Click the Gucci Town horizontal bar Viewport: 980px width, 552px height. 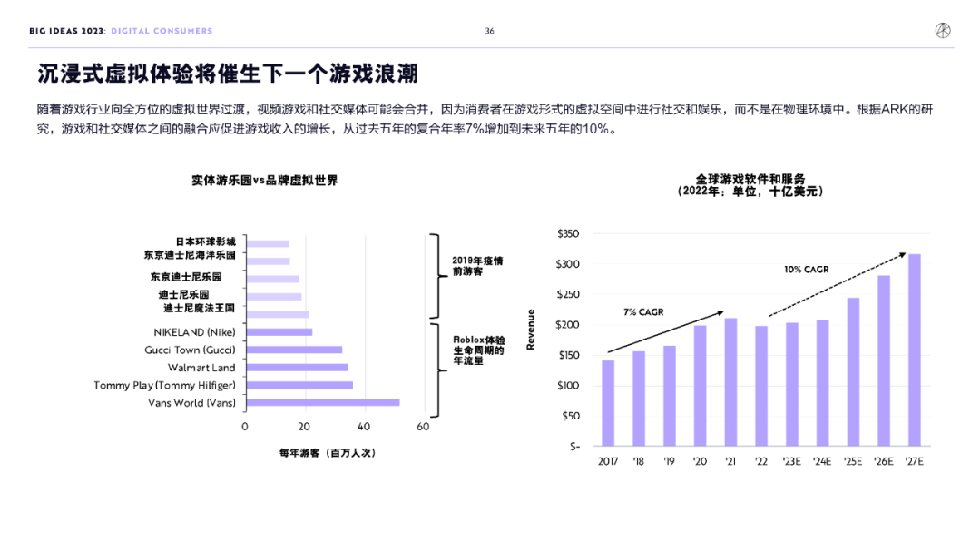coord(294,350)
